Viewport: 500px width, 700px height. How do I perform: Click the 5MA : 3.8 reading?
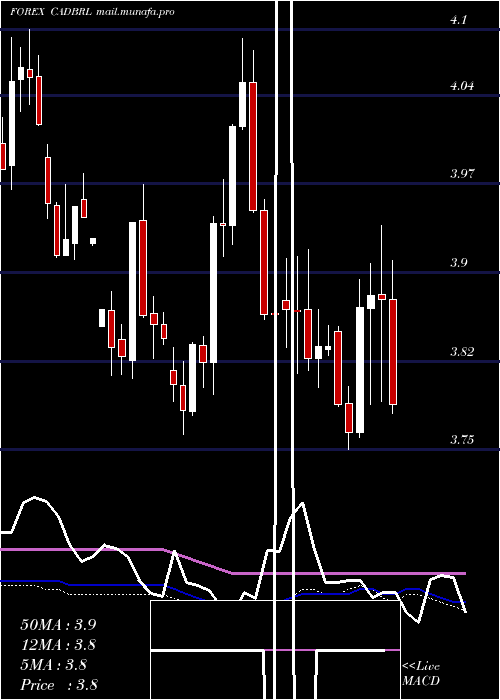pos(54,665)
